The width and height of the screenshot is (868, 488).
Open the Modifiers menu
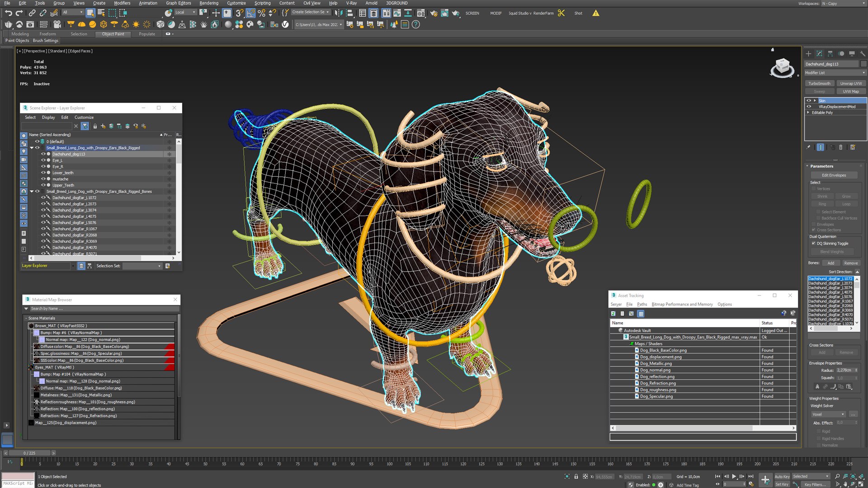click(122, 3)
